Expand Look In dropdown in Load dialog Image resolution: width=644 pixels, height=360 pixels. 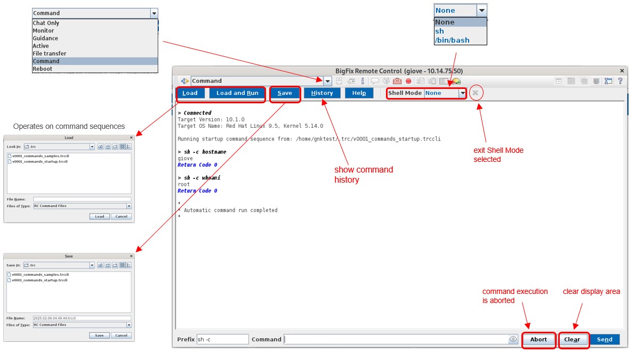[x=92, y=146]
